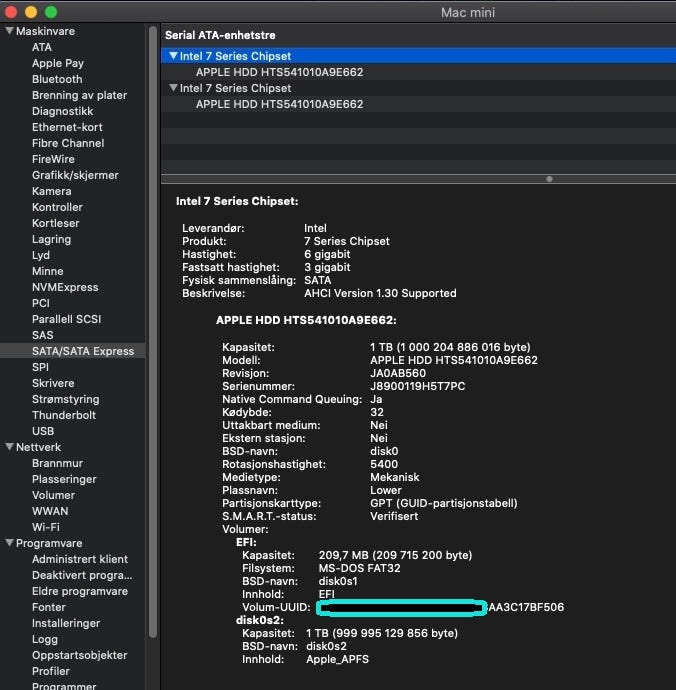Grab the pane split divider handle
The height and width of the screenshot is (690, 676).
[548, 179]
